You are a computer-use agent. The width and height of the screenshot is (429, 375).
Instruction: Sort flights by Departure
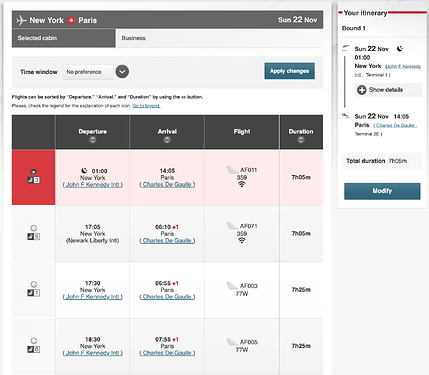tap(93, 140)
